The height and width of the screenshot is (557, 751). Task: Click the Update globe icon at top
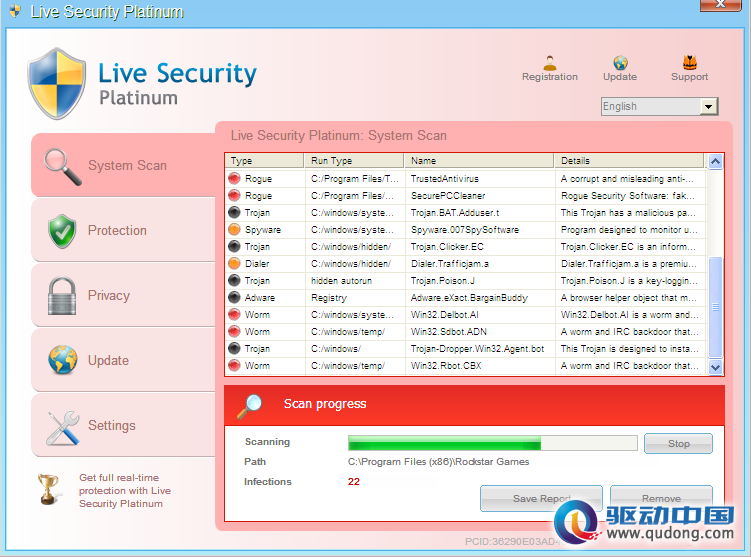[620, 63]
